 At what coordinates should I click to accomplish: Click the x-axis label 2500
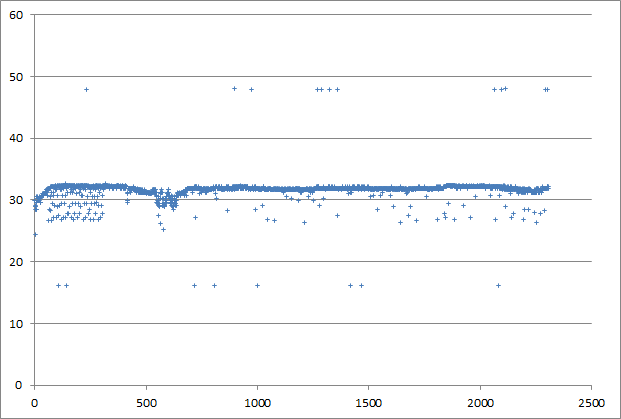coord(592,403)
